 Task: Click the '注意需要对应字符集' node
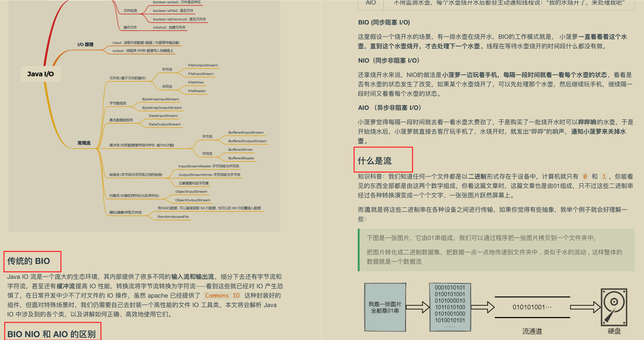pos(194,183)
